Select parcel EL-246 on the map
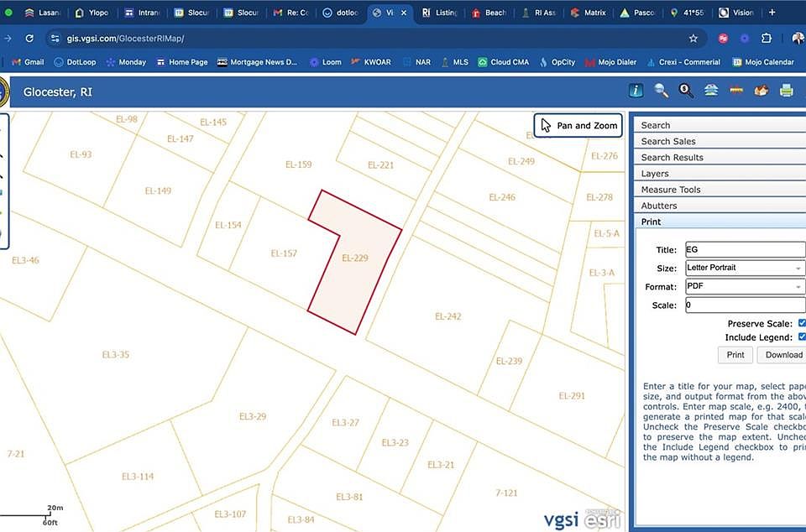 [x=502, y=197]
